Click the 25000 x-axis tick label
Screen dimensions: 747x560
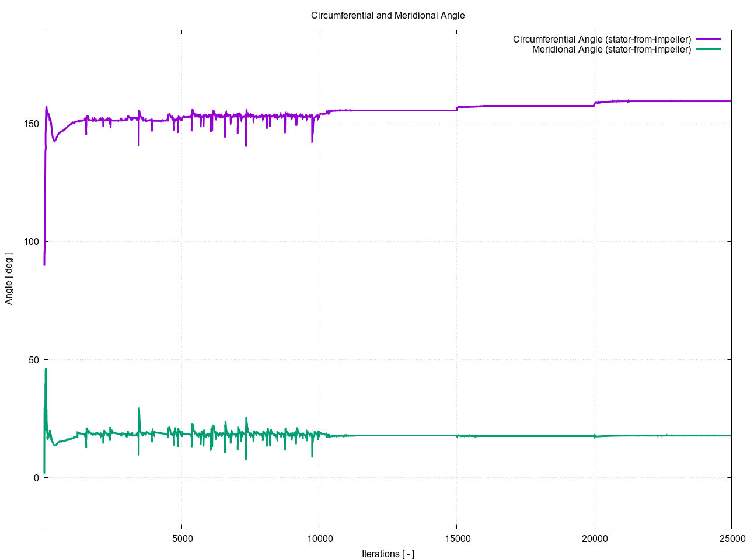coord(731,538)
